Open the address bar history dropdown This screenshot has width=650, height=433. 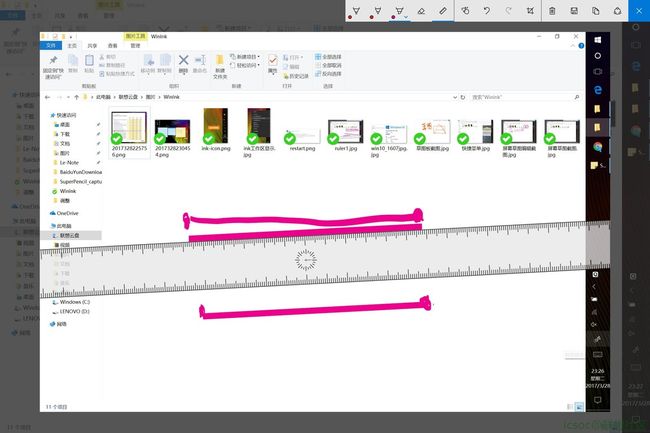tap(455, 97)
